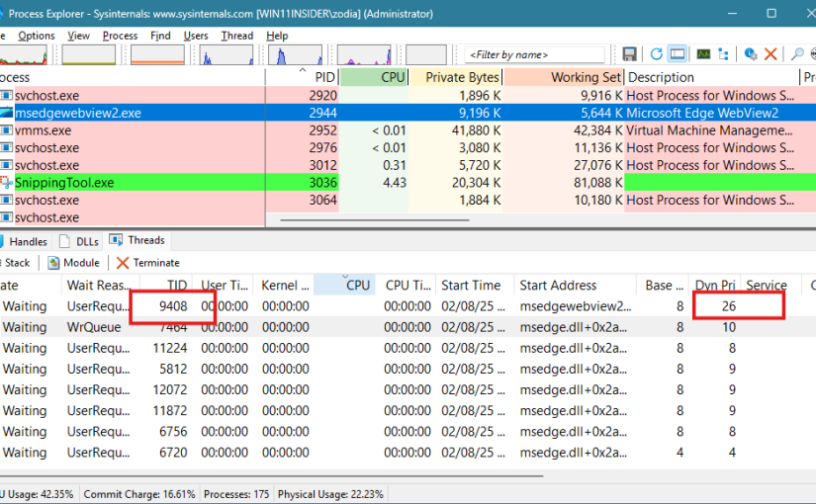
Task: Open the System Information graph icon
Action: pyautogui.click(x=702, y=54)
